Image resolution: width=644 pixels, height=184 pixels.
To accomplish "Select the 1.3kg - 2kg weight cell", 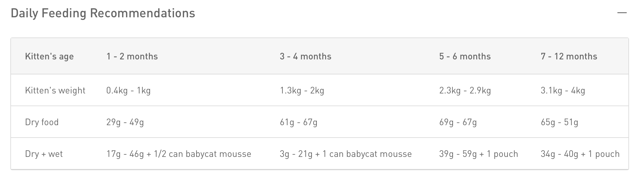I will tap(302, 91).
